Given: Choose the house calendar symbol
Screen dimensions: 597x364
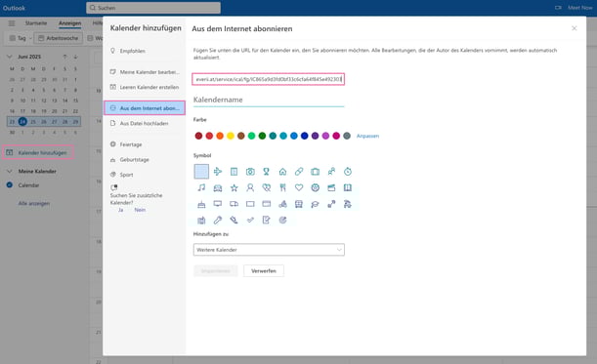Looking at the screenshot, I should point(282,172).
